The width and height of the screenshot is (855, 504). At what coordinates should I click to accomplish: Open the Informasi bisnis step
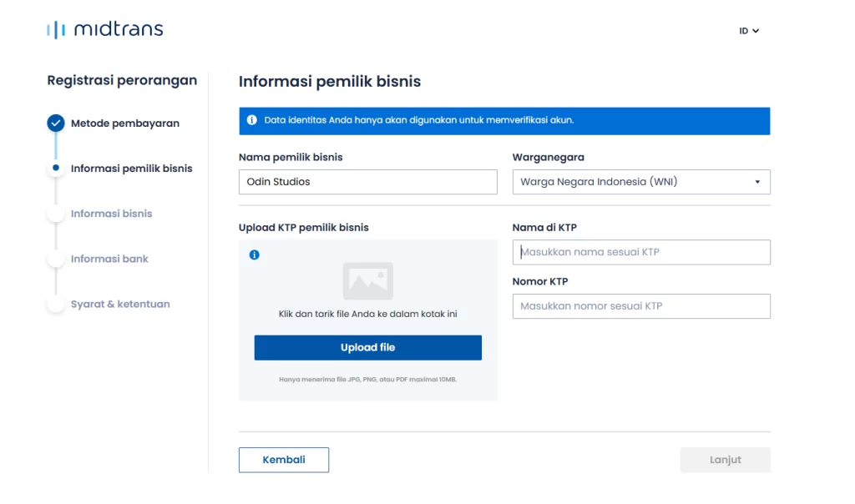tap(112, 214)
